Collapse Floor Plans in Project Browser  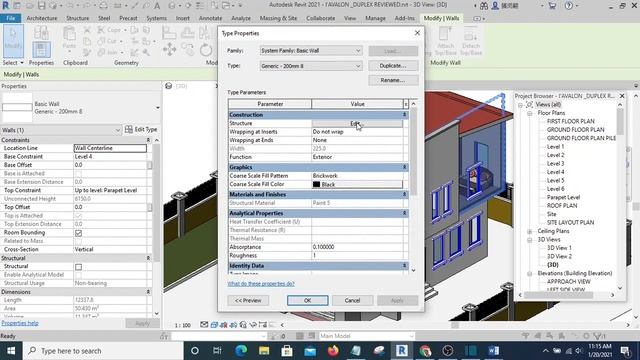click(x=529, y=113)
